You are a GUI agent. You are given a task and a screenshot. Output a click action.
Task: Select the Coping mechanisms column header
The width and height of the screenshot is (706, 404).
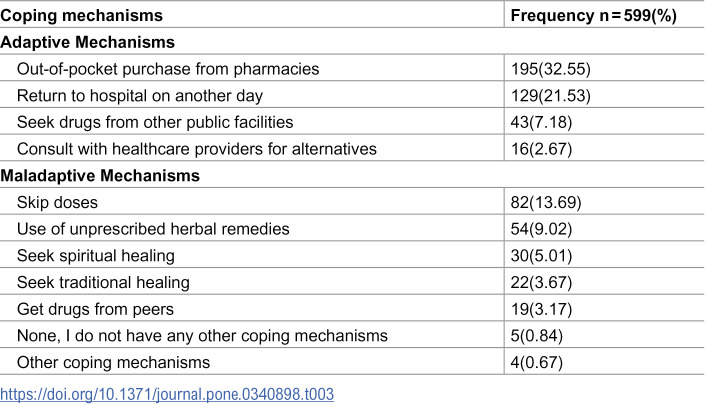(x=81, y=16)
